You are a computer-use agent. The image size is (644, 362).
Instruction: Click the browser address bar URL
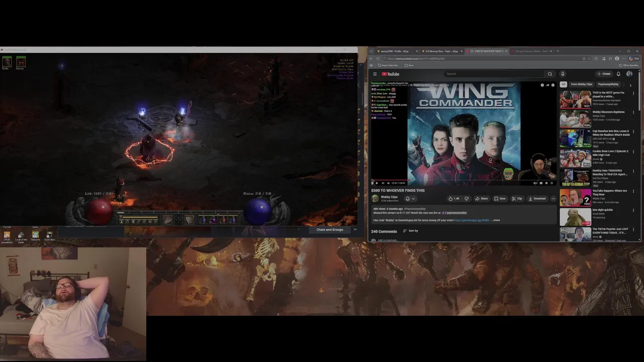(x=416, y=59)
